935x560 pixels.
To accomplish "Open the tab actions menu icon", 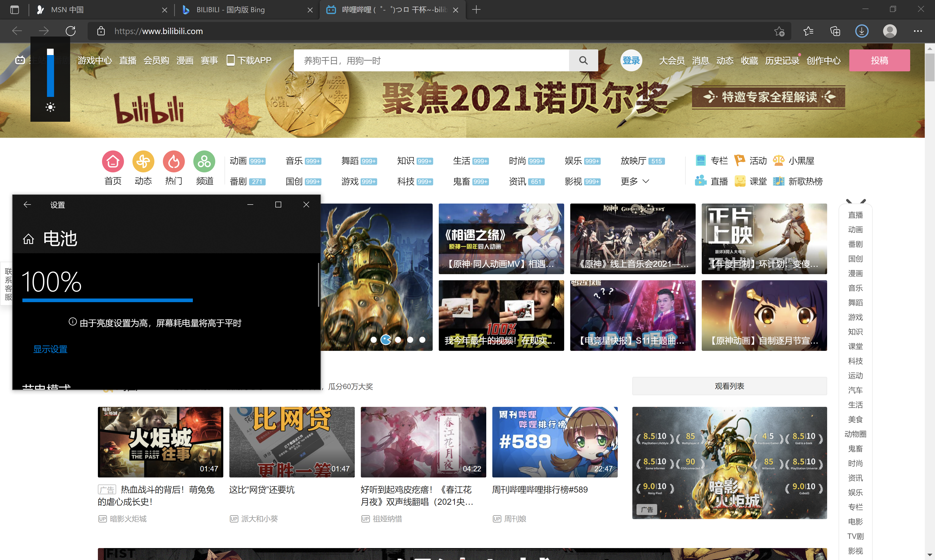I will (x=14, y=10).
